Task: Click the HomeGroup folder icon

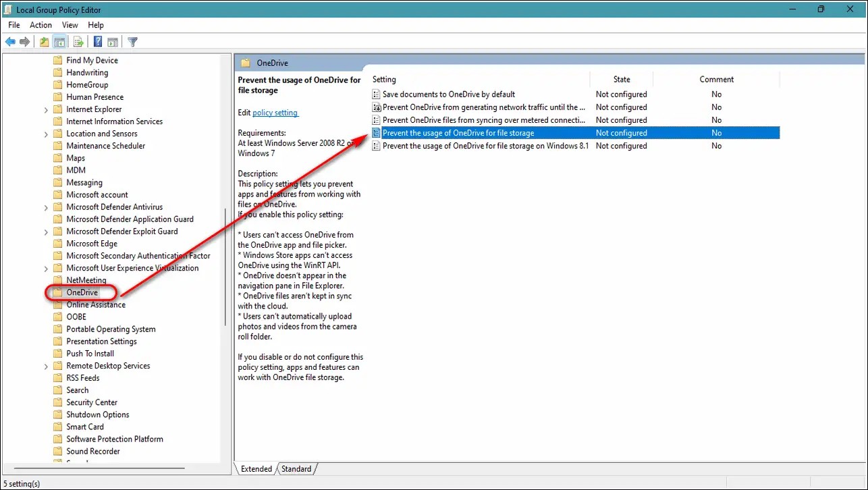Action: [58, 84]
